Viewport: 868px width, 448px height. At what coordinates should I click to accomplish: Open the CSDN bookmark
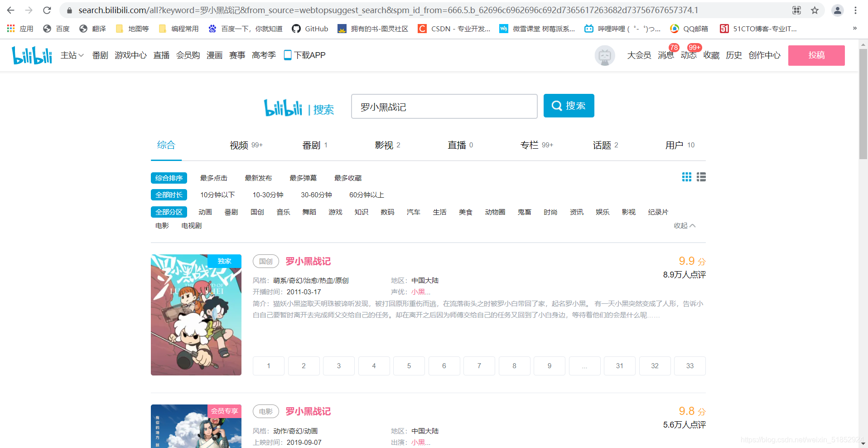[x=454, y=29]
